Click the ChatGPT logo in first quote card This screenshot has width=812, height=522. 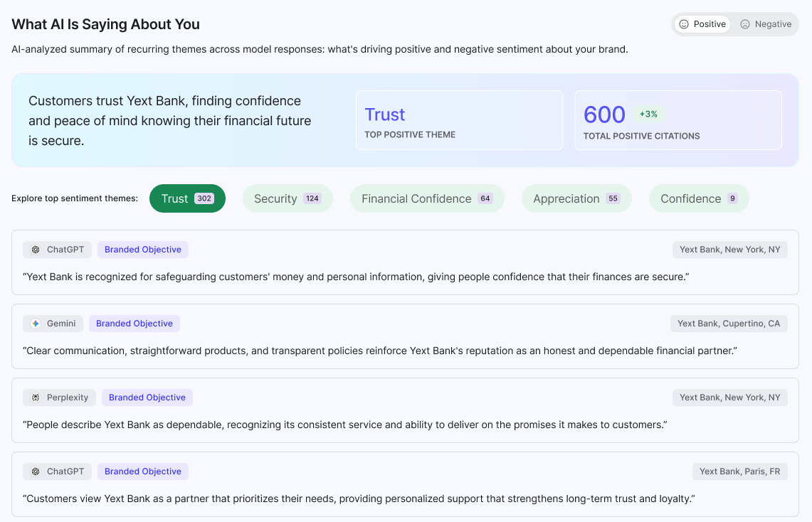pyautogui.click(x=36, y=250)
